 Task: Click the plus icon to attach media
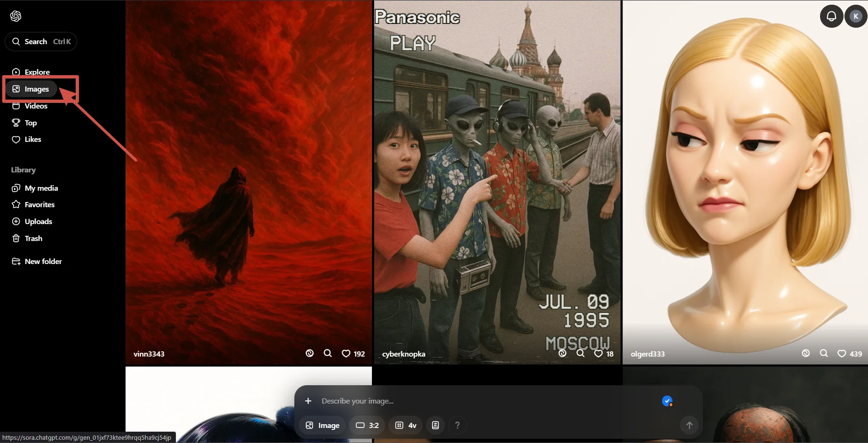(308, 401)
